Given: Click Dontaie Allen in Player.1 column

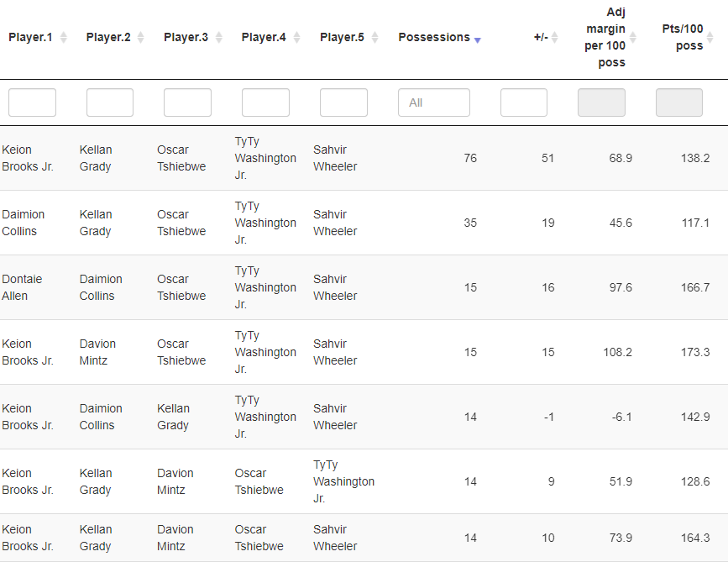Looking at the screenshot, I should (x=22, y=287).
